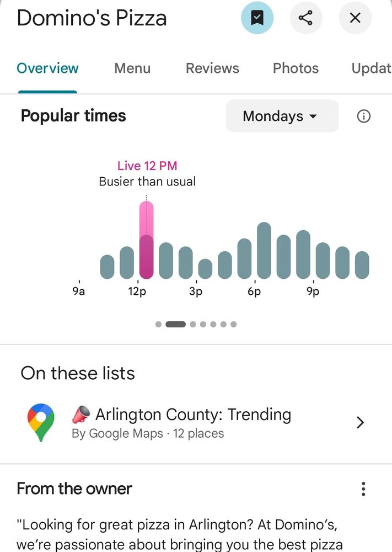
Task: Tap the tallest 6p evening bar
Action: [x=264, y=250]
